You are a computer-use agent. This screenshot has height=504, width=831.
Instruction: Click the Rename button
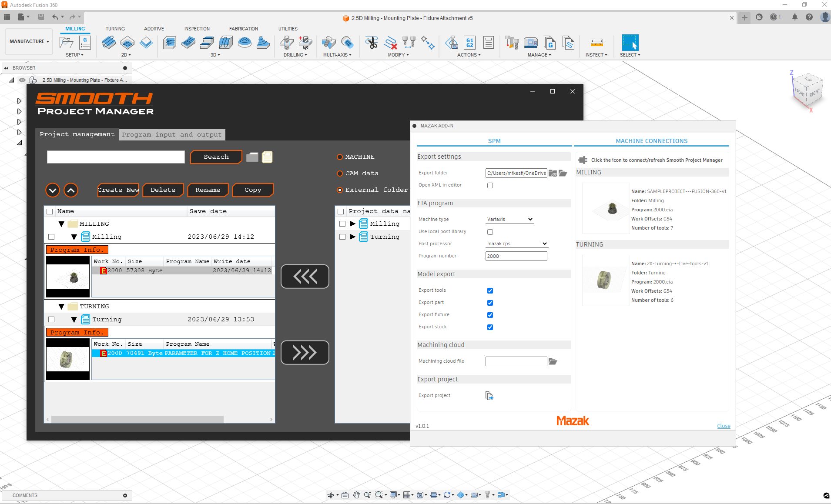[x=208, y=190]
